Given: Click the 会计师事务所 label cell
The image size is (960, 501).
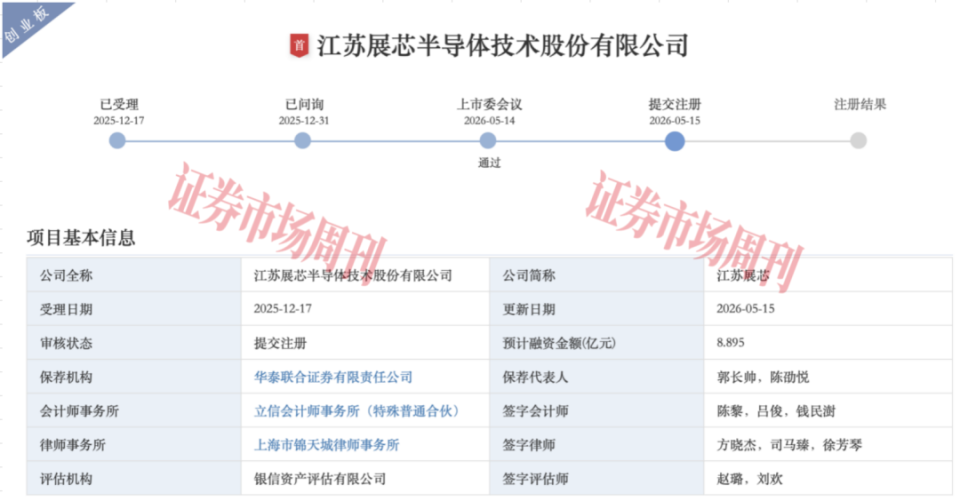Looking at the screenshot, I should tap(134, 411).
